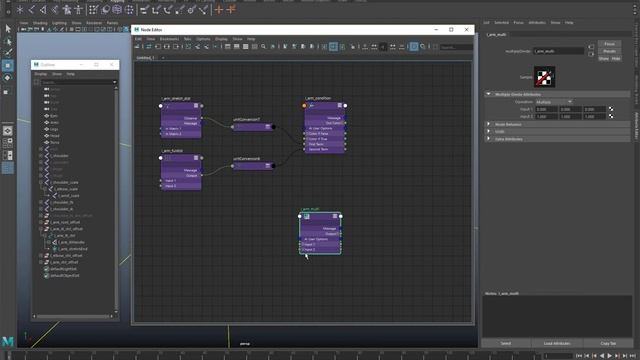Open the Display menu in Outliner window

point(40,74)
